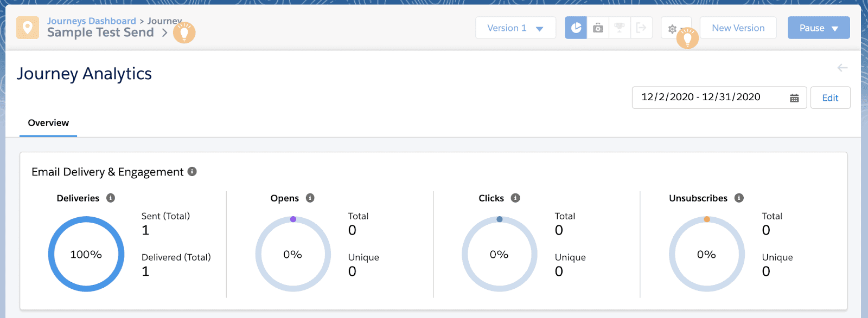This screenshot has width=868, height=318.
Task: Show info for Email Delivery & Engagement
Action: coord(192,172)
